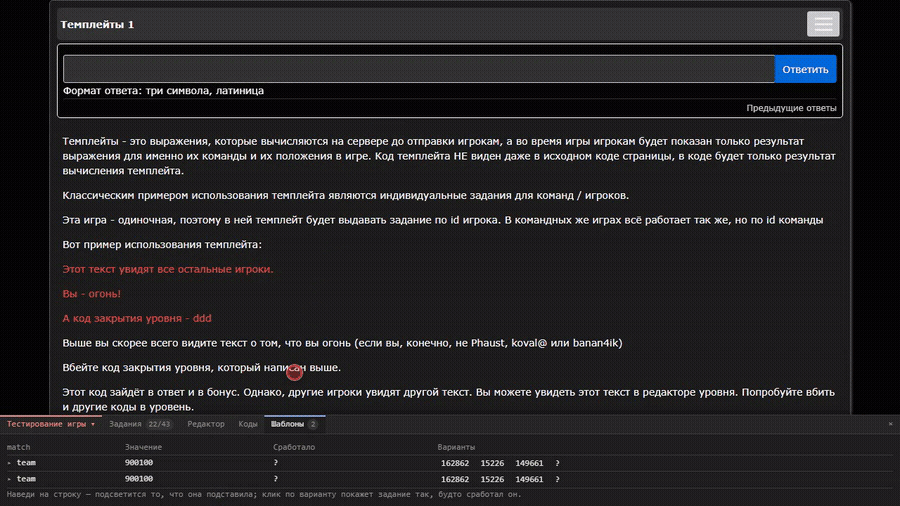Click the line Вот пример использования темплейта:
This screenshot has width=900, height=506.
click(162, 244)
